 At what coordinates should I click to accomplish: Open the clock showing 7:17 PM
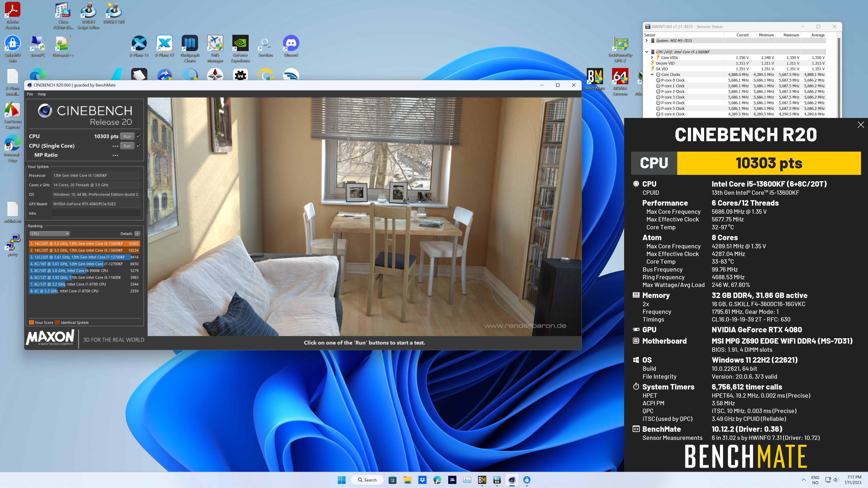click(x=852, y=480)
